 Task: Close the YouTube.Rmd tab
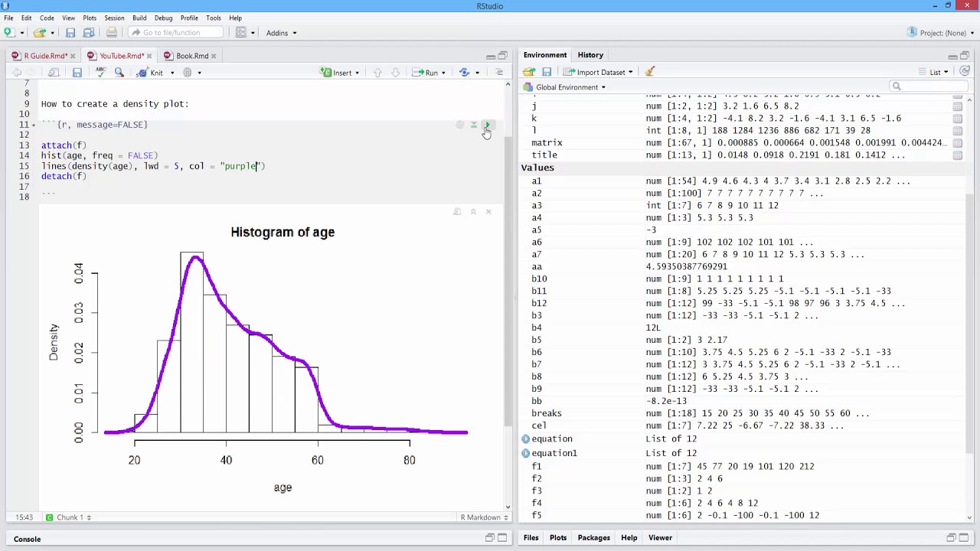point(149,56)
